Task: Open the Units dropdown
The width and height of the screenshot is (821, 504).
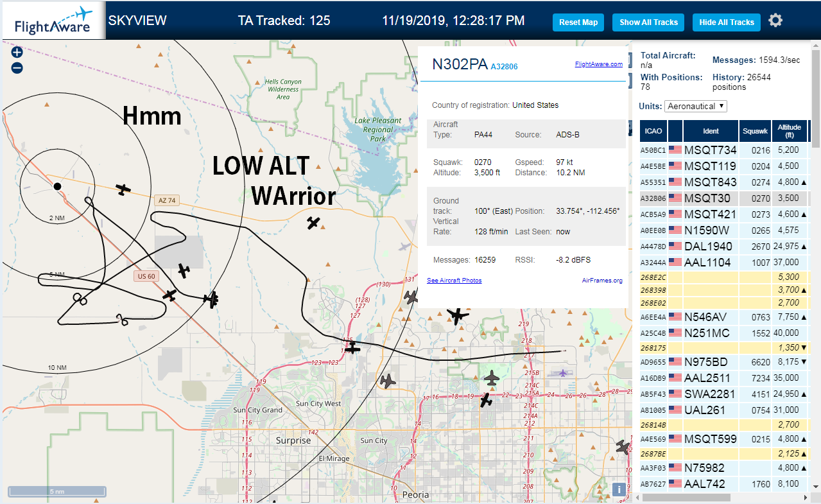Action: pos(696,106)
